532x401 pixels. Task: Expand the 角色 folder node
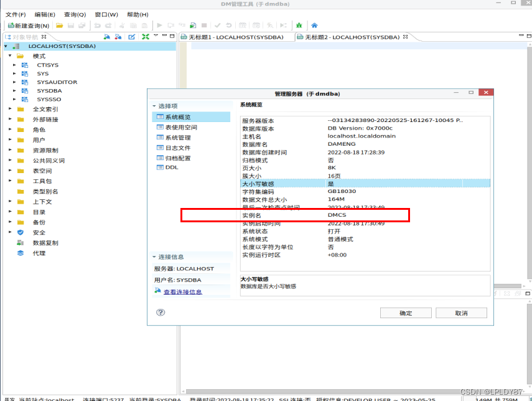(10, 130)
